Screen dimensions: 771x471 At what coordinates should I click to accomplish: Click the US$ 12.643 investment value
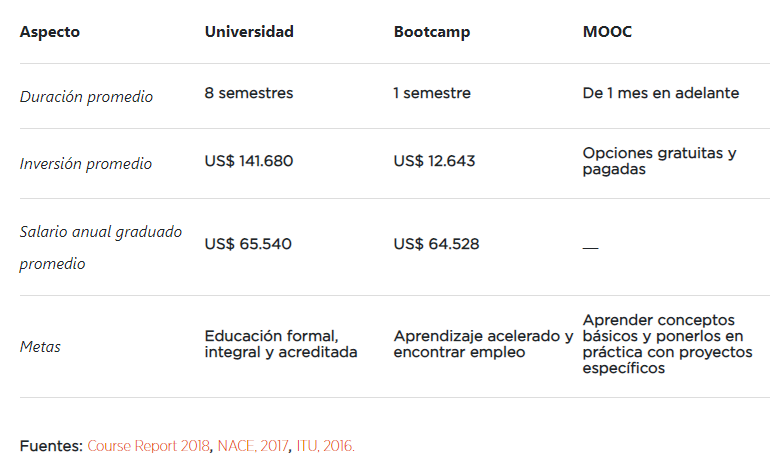coord(434,160)
